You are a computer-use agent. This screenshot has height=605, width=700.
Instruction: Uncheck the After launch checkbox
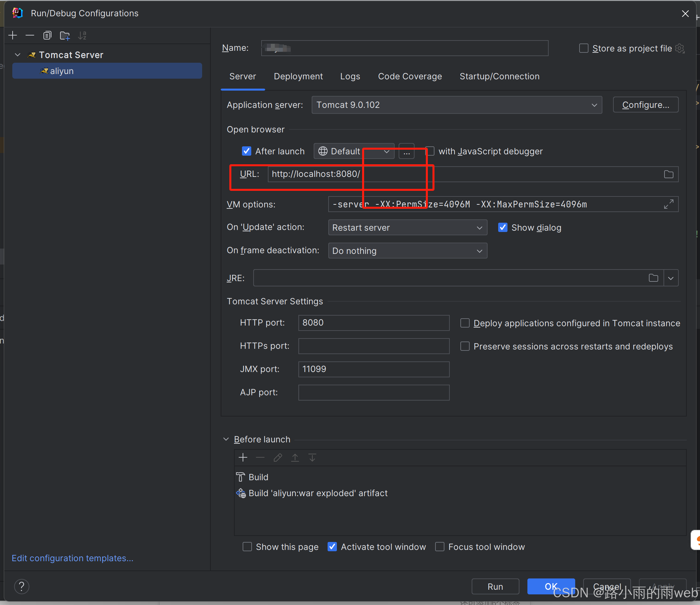(247, 151)
